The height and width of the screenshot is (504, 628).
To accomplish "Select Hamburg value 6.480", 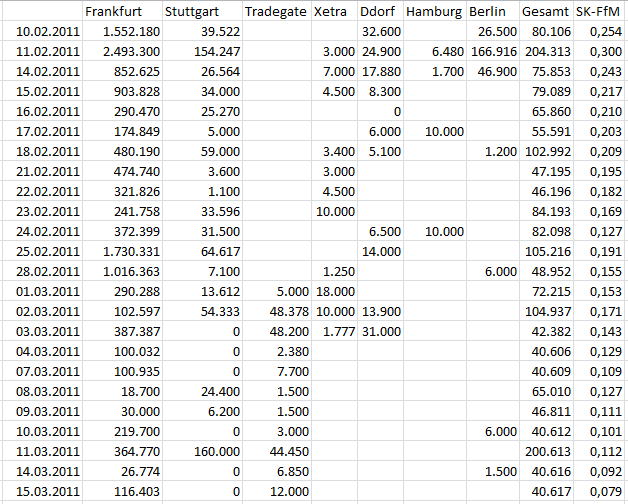I will click(x=435, y=51).
